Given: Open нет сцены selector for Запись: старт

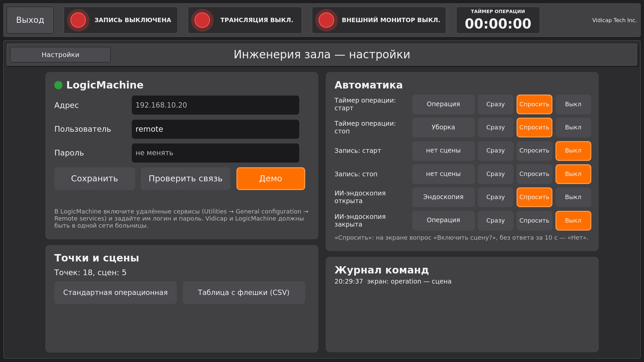Looking at the screenshot, I should click(x=443, y=151).
